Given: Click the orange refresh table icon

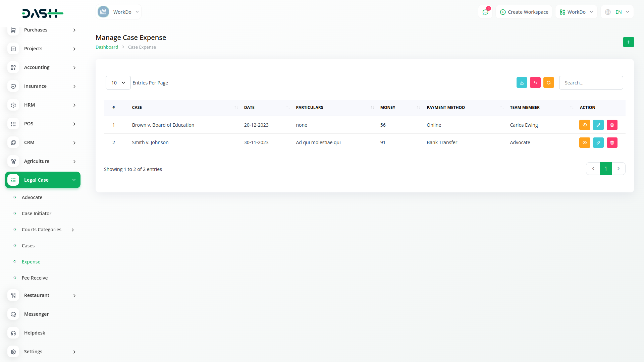Looking at the screenshot, I should [x=548, y=82].
